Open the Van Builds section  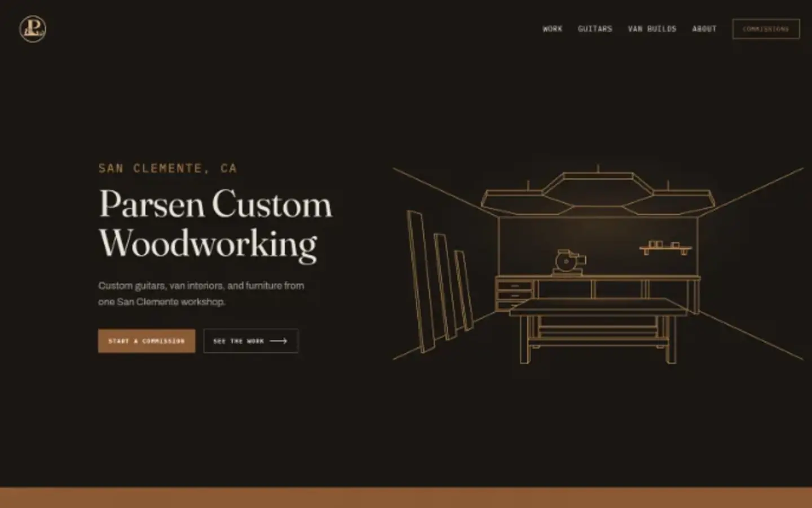[x=652, y=29]
